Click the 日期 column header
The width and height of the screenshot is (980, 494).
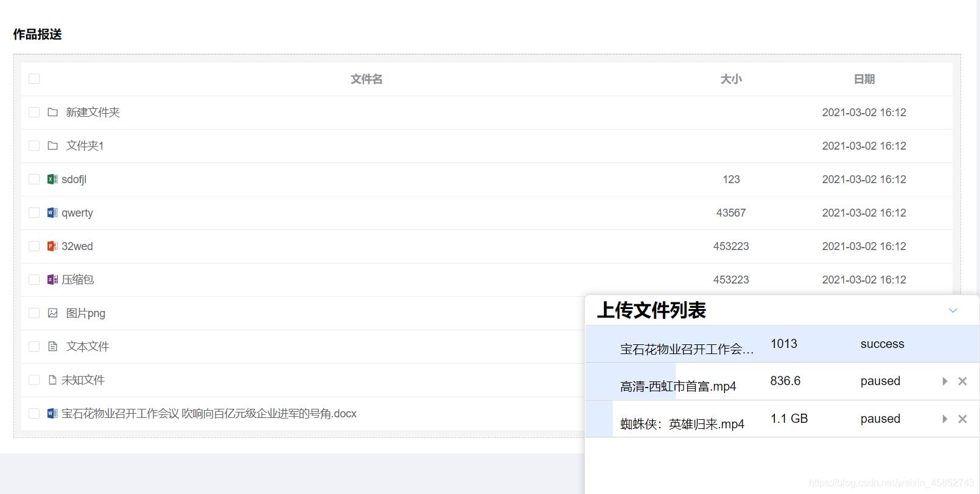click(x=864, y=79)
